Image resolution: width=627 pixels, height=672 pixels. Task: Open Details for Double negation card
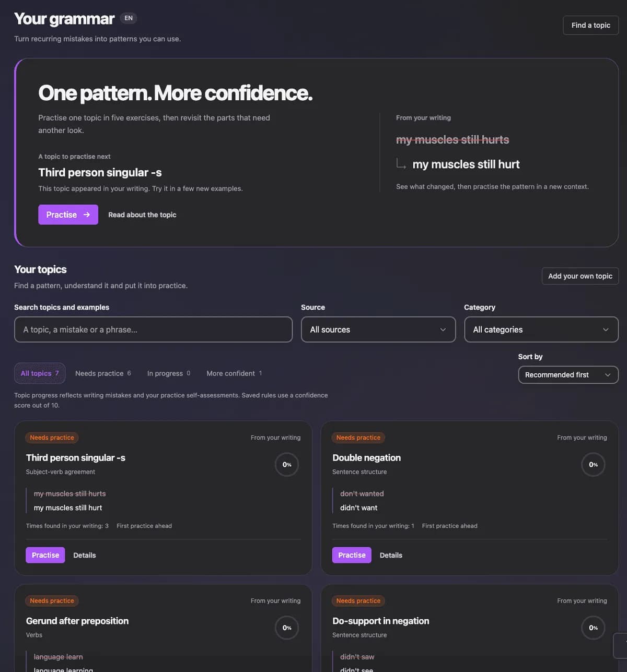391,555
